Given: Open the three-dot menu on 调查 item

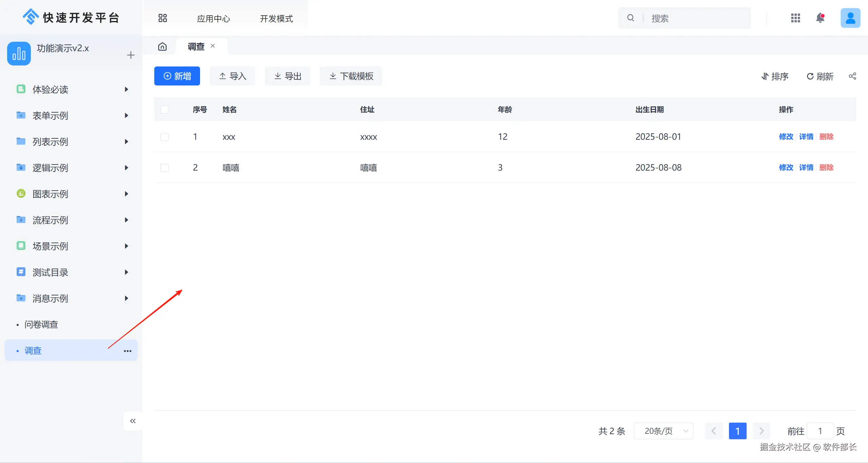Looking at the screenshot, I should [127, 351].
